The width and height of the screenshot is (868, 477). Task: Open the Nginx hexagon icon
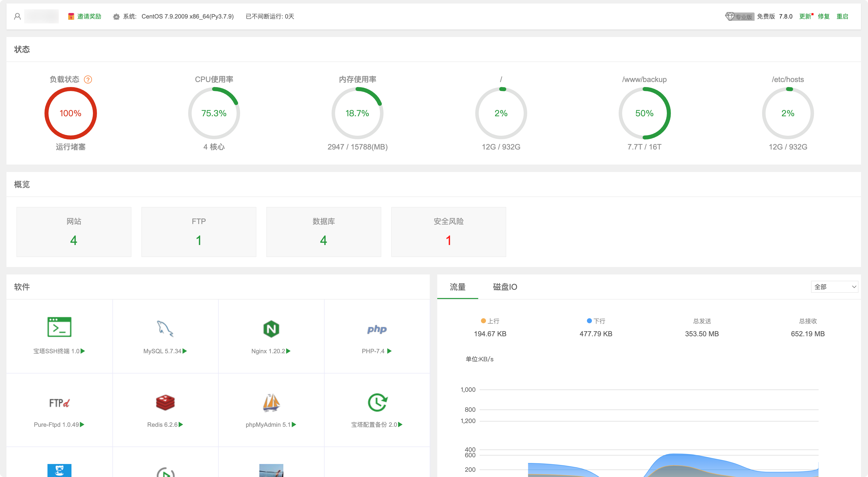(x=271, y=329)
